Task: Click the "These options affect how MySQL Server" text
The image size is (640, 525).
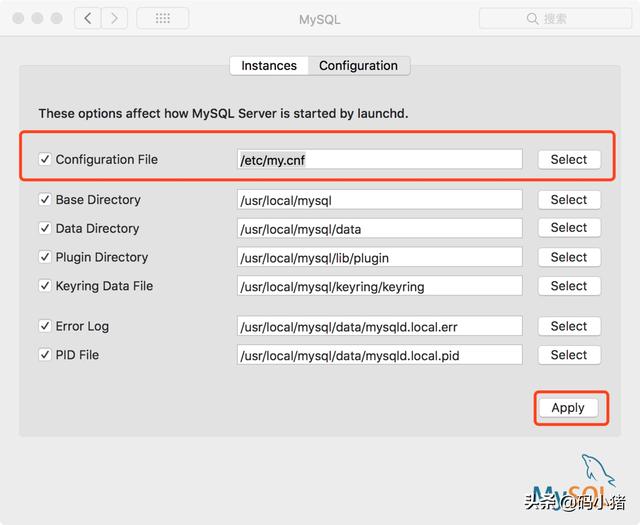Action: coord(157,113)
